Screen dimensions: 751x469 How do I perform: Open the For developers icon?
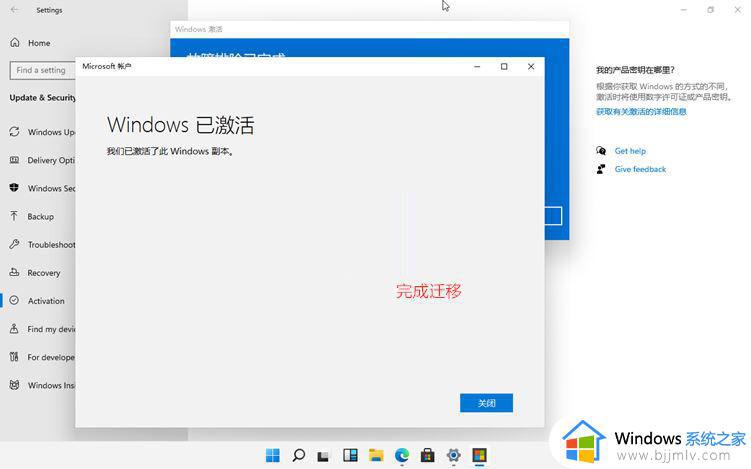14,356
